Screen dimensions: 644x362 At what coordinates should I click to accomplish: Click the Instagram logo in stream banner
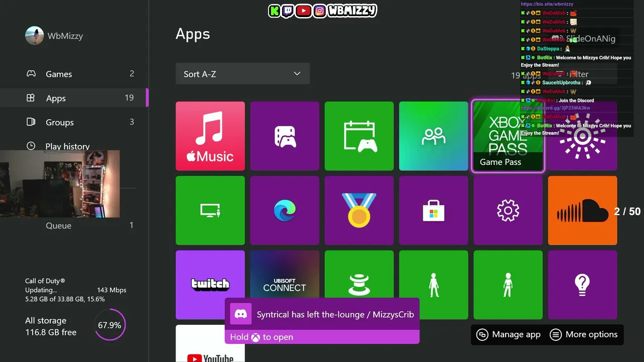[319, 11]
